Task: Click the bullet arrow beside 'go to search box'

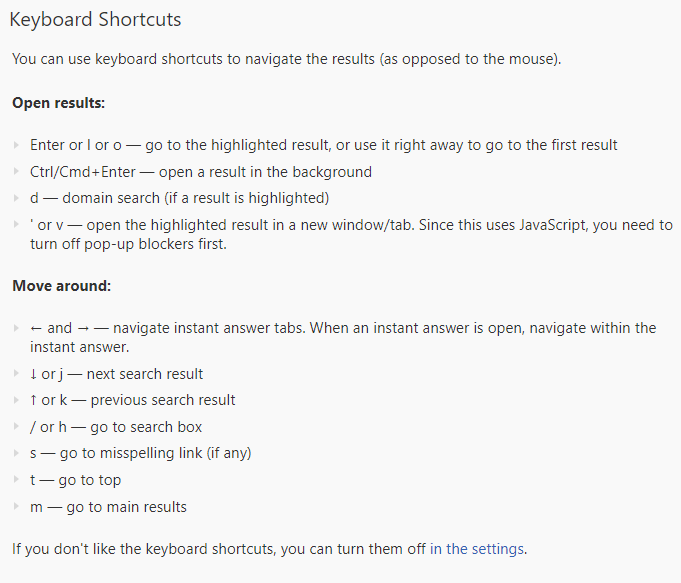Action: click(x=17, y=427)
